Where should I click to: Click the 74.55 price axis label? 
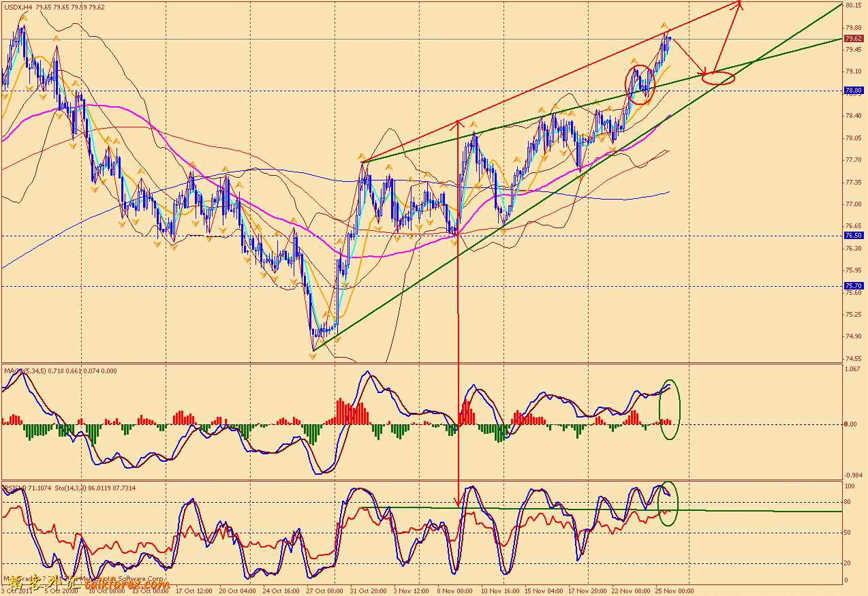click(x=855, y=359)
